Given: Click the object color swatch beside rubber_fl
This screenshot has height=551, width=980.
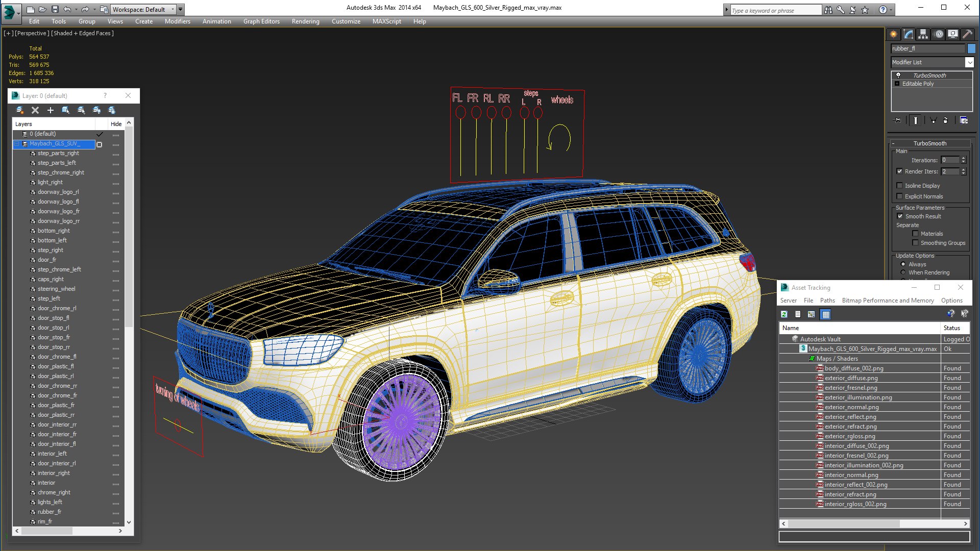Looking at the screenshot, I should (971, 48).
